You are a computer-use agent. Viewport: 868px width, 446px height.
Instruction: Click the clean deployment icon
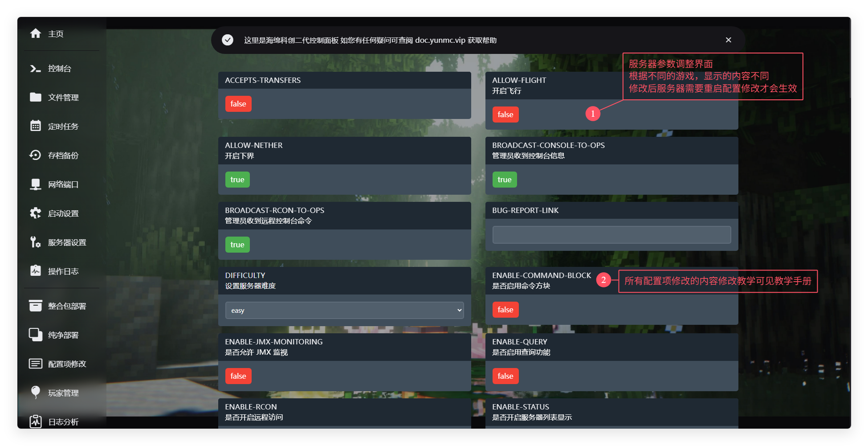click(36, 335)
